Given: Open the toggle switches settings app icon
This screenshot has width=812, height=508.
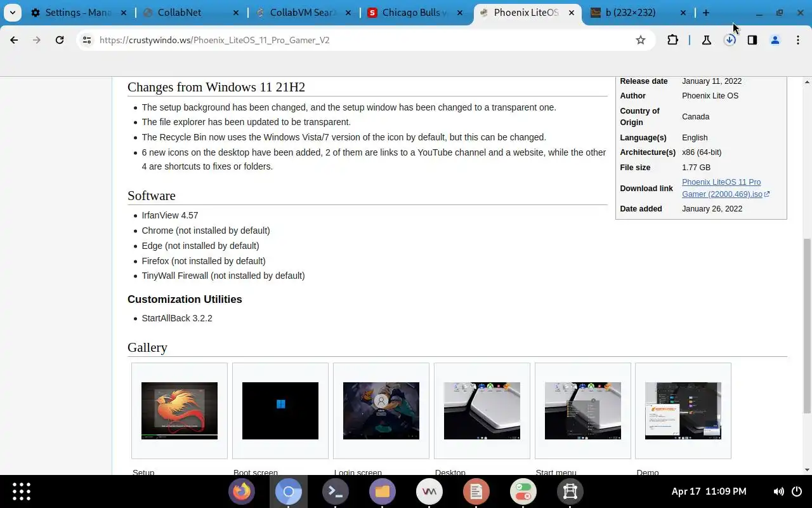Looking at the screenshot, I should coord(523,491).
